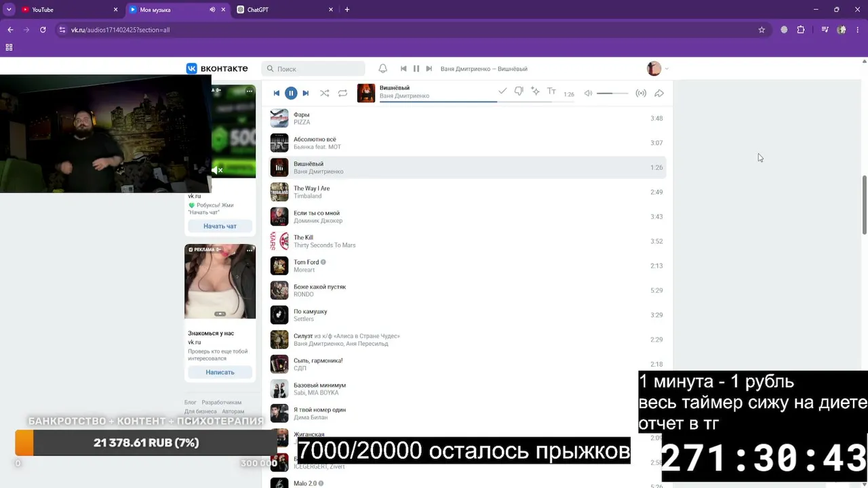The width and height of the screenshot is (868, 488).
Task: Play Абсолютно всё by Бьянка feat. МОТ
Action: click(467, 143)
